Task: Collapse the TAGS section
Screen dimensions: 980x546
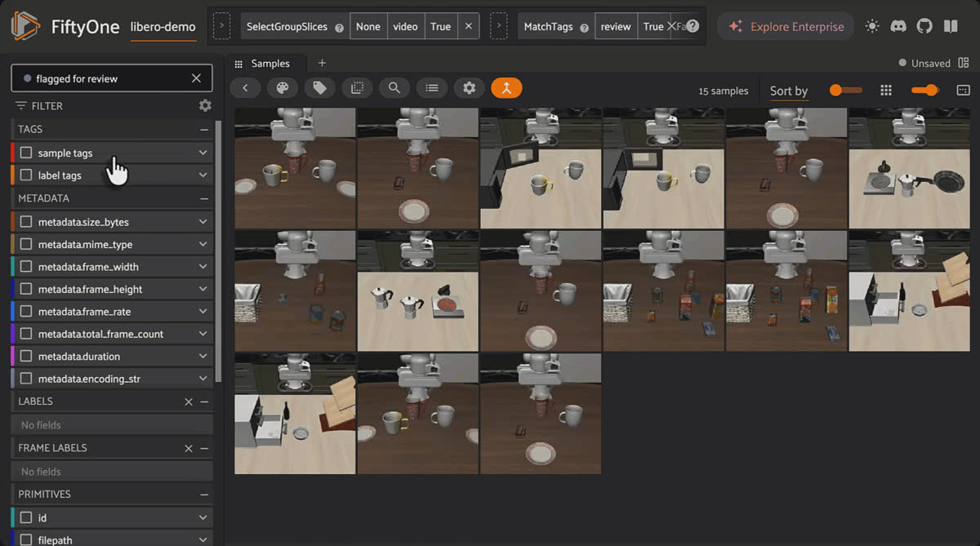Action: point(204,129)
